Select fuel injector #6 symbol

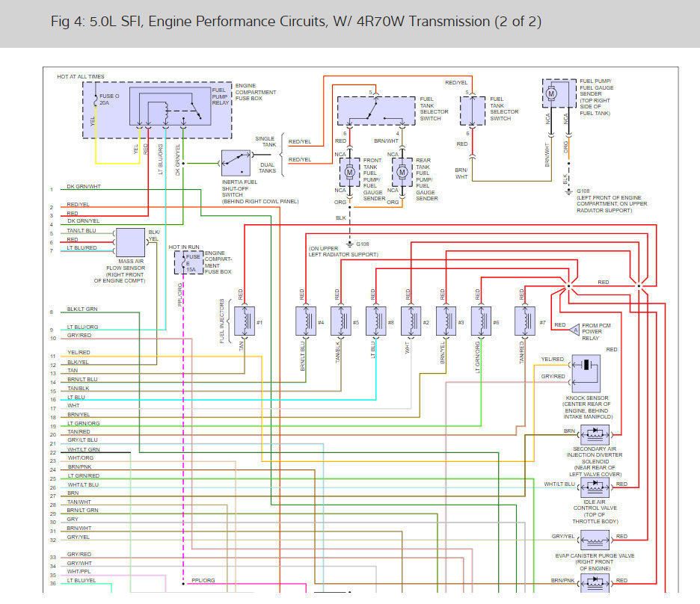click(x=482, y=321)
